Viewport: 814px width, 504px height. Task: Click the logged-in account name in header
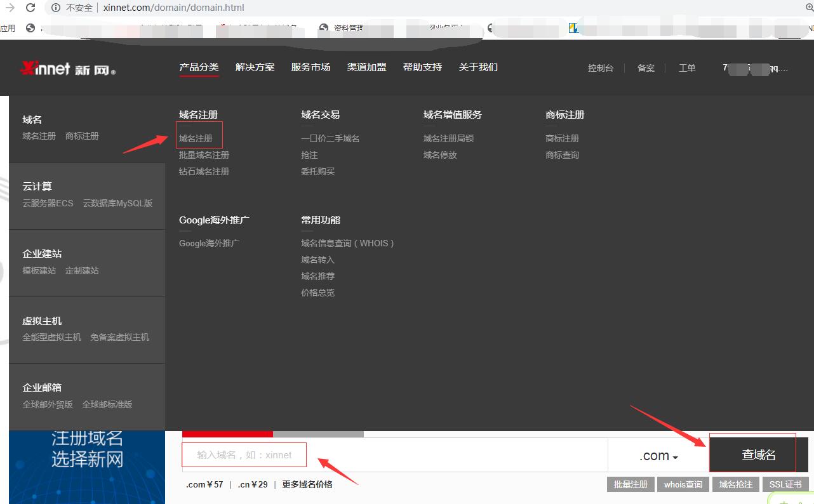(x=755, y=68)
